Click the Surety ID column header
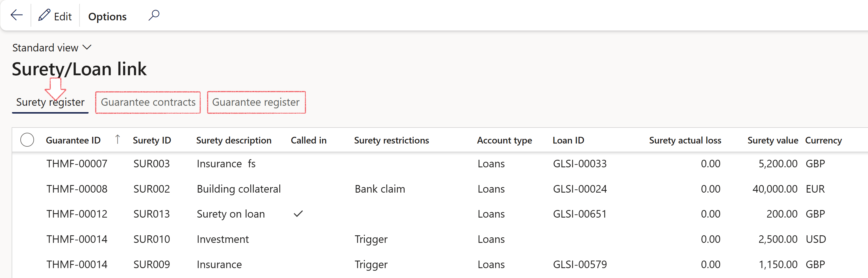 152,140
